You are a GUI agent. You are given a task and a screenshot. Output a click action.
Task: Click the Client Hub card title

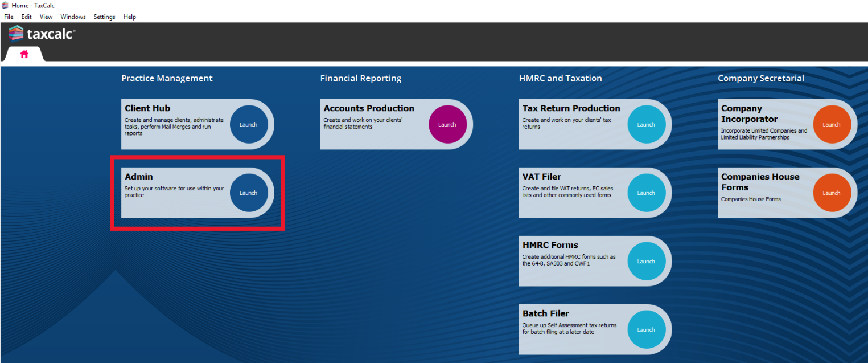coord(147,108)
